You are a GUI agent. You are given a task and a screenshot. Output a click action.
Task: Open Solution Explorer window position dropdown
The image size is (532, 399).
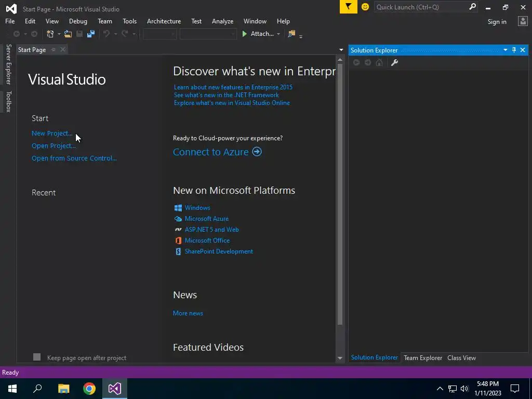[x=505, y=50]
